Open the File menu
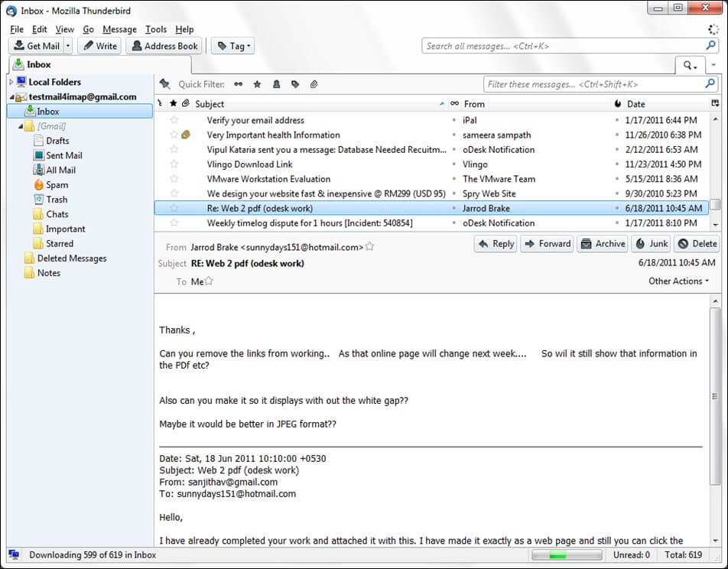 [x=17, y=29]
